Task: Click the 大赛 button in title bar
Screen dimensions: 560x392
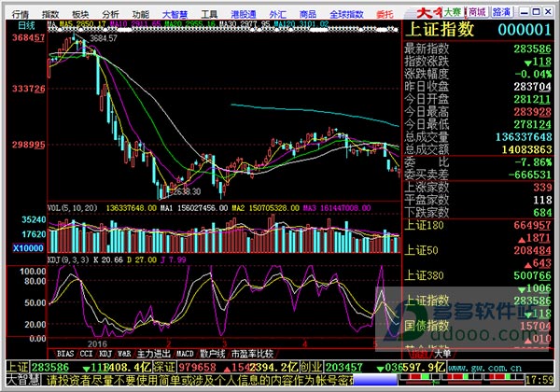Action: (x=452, y=12)
